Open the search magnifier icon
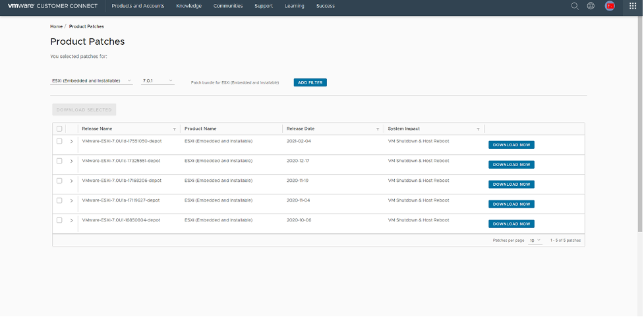 tap(575, 6)
